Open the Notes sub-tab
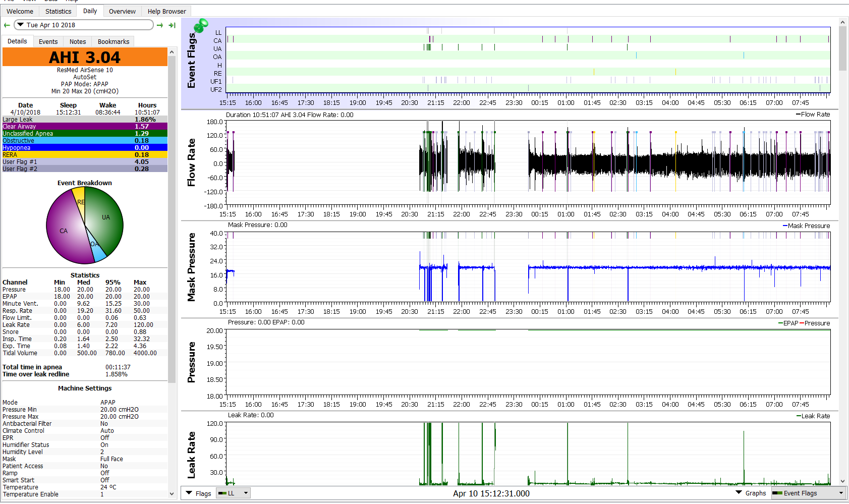This screenshot has height=504, width=849. coord(78,41)
